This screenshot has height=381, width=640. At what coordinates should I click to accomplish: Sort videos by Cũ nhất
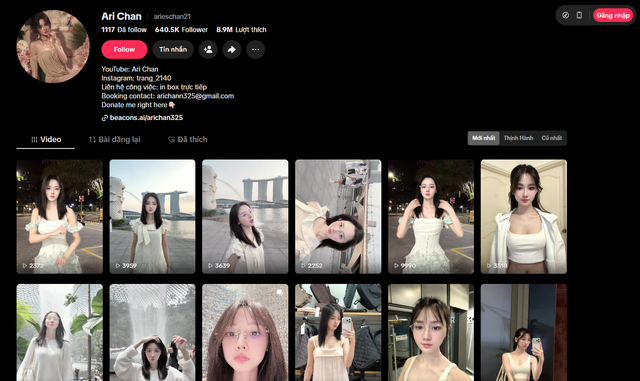tap(551, 138)
